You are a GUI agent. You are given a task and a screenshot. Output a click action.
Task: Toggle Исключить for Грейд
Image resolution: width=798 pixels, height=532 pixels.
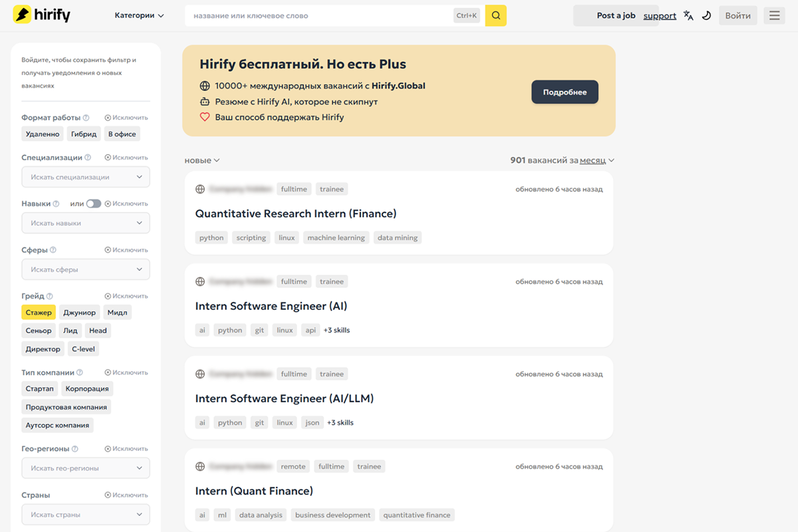tap(126, 296)
